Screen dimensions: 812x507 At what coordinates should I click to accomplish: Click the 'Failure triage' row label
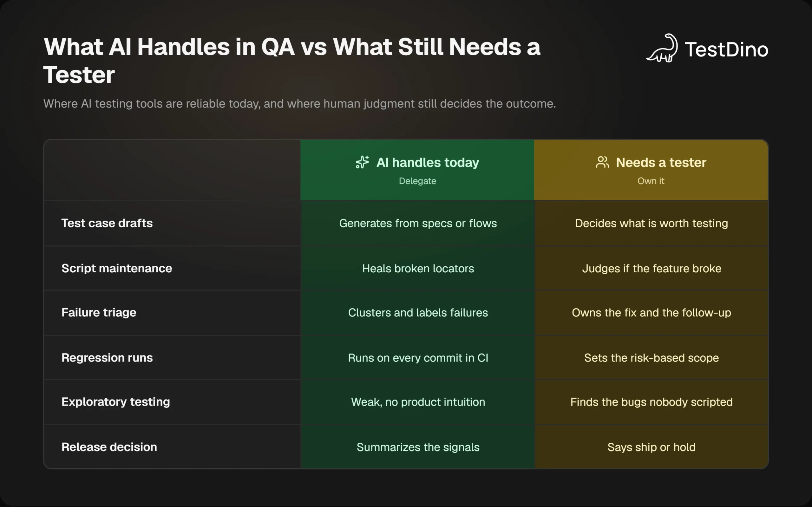tap(99, 313)
